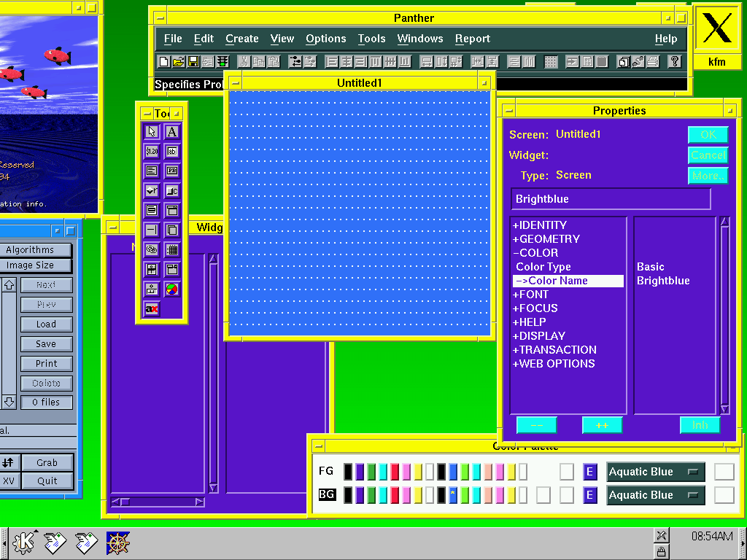Toggle the first empty box in BG row
This screenshot has height=560, width=747.
pos(543,495)
